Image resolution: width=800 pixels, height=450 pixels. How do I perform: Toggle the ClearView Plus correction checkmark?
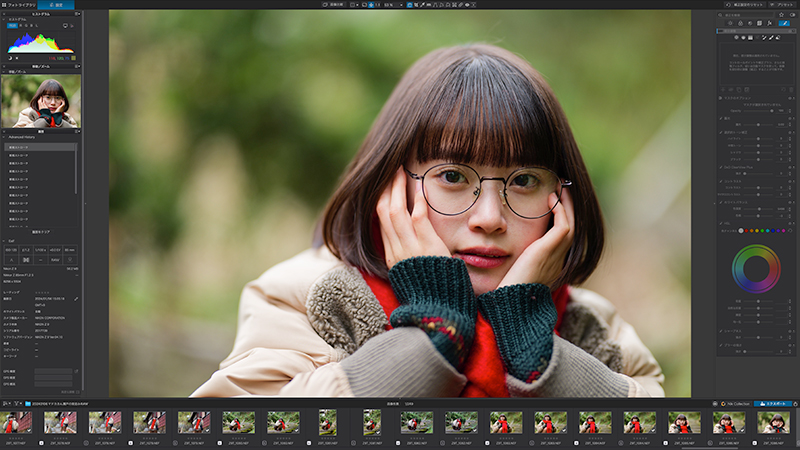coord(721,167)
